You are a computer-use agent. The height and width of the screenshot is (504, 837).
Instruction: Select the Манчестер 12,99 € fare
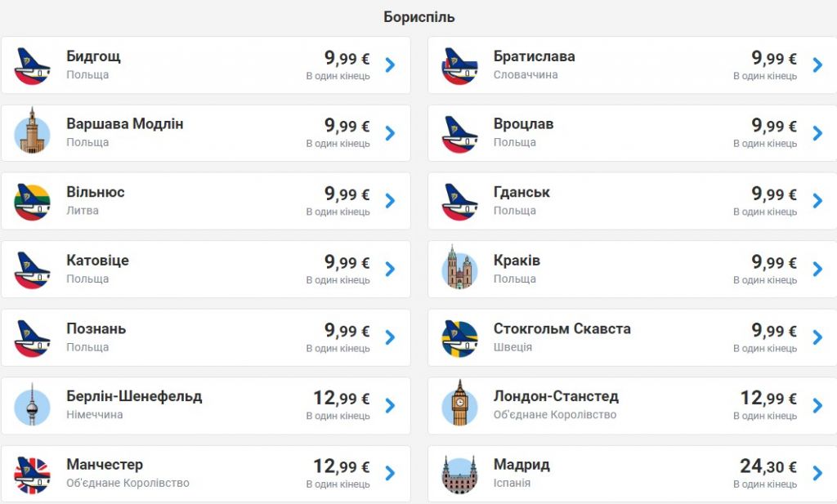pyautogui.click(x=341, y=466)
